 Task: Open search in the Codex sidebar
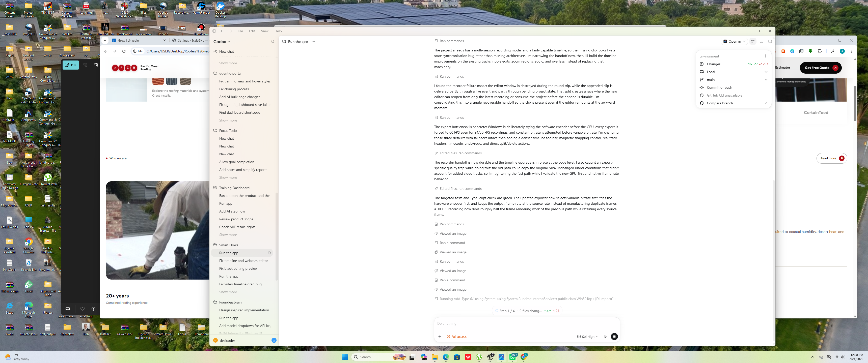(273, 42)
